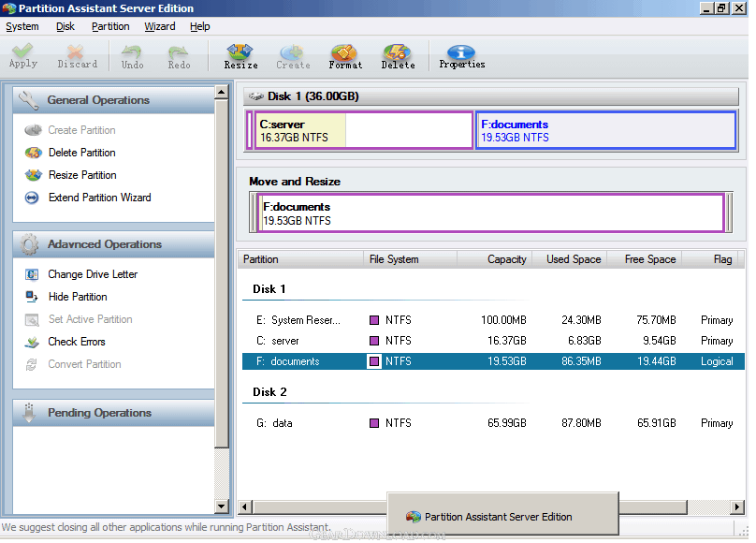756x543 pixels.
Task: Sort by the Free Space column header
Action: [x=644, y=259]
